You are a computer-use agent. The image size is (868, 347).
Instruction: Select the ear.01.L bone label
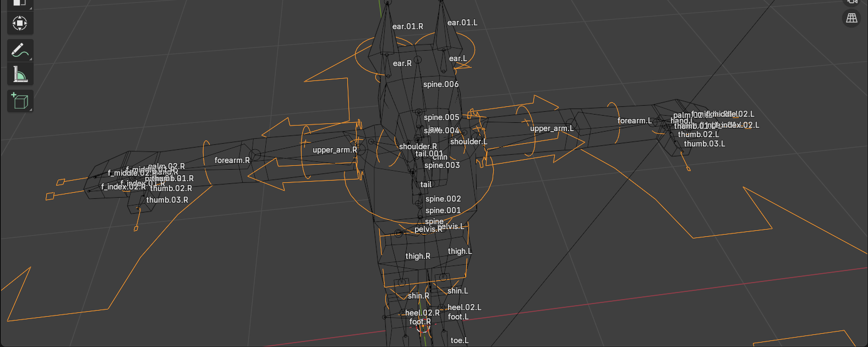[x=462, y=23]
